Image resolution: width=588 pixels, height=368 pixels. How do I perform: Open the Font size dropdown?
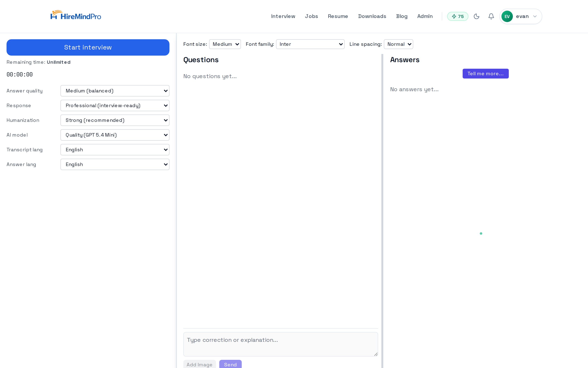(225, 44)
